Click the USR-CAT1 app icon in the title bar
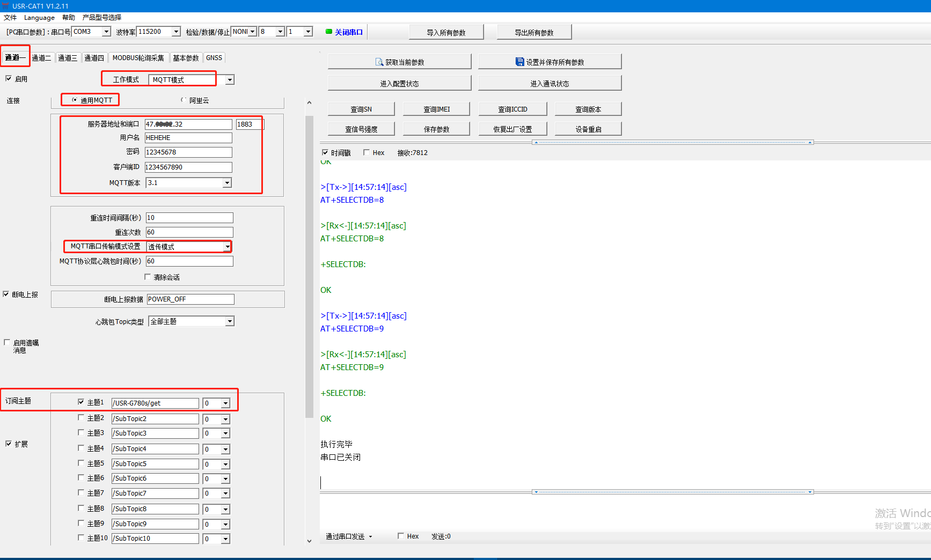The image size is (931, 560). click(5, 6)
